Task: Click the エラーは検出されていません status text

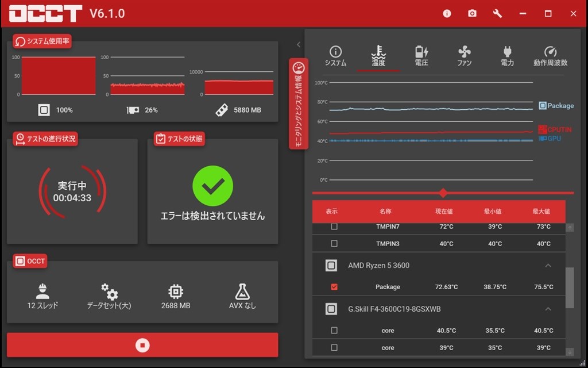Action: coord(212,216)
